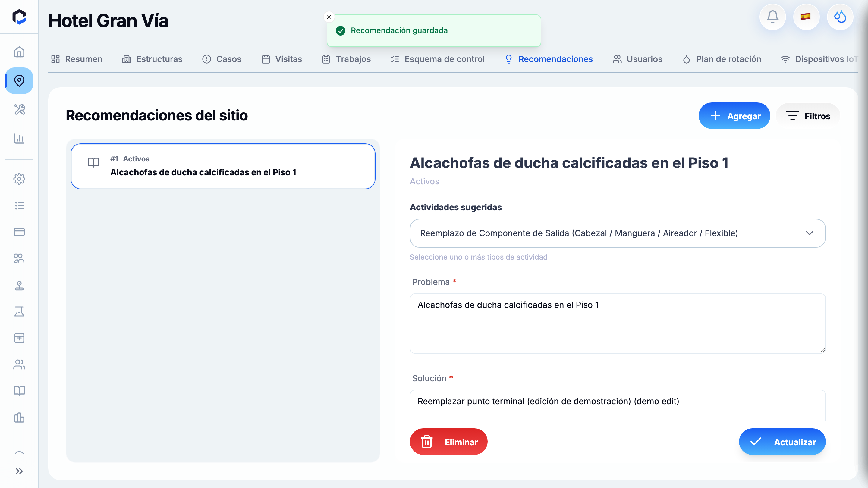Open the open book sidebar icon
This screenshot has width=868, height=488.
[x=19, y=391]
